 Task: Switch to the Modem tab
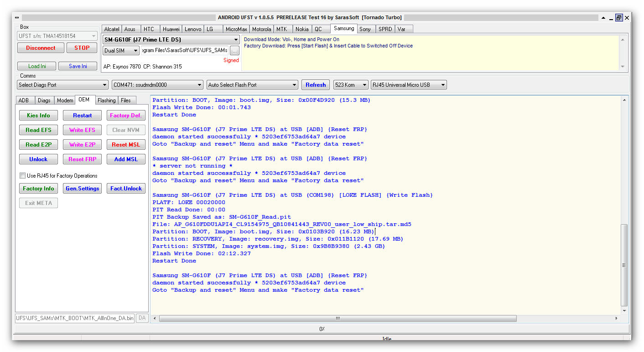(65, 100)
